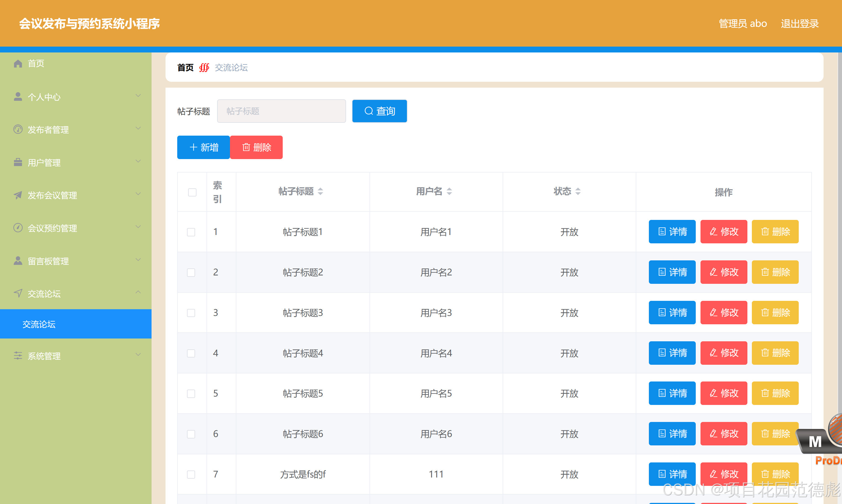
Task: Click the briefcase icon beside 用户管理
Action: click(18, 162)
